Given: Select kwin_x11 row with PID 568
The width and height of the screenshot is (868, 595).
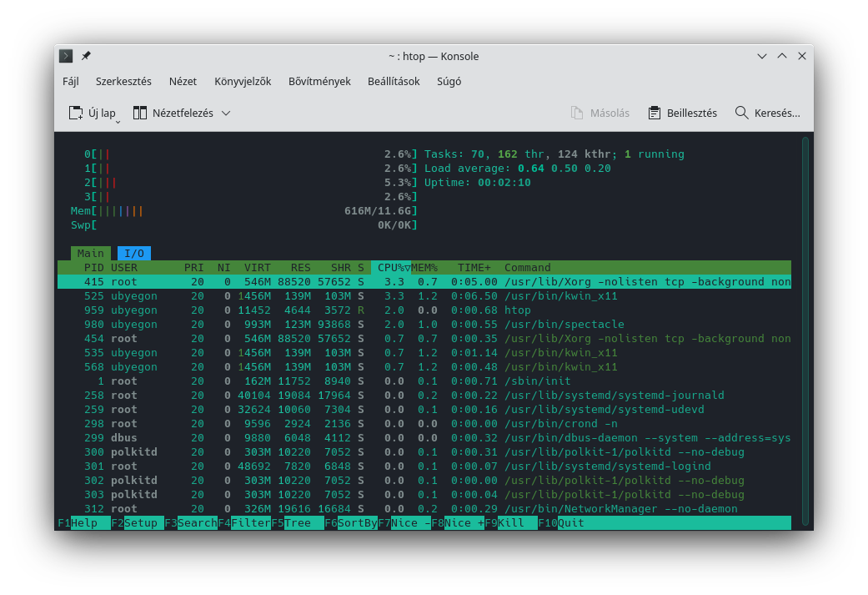Looking at the screenshot, I should pos(424,366).
